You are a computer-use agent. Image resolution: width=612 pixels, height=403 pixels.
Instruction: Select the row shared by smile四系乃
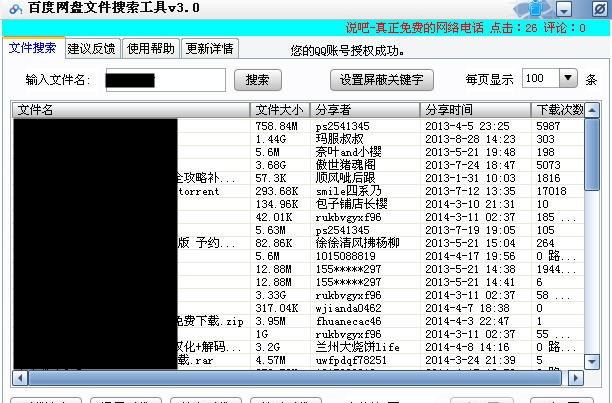click(299, 191)
